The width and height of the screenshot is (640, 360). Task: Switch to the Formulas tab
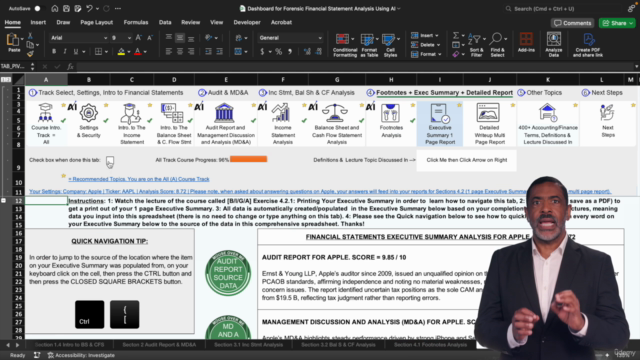click(136, 22)
